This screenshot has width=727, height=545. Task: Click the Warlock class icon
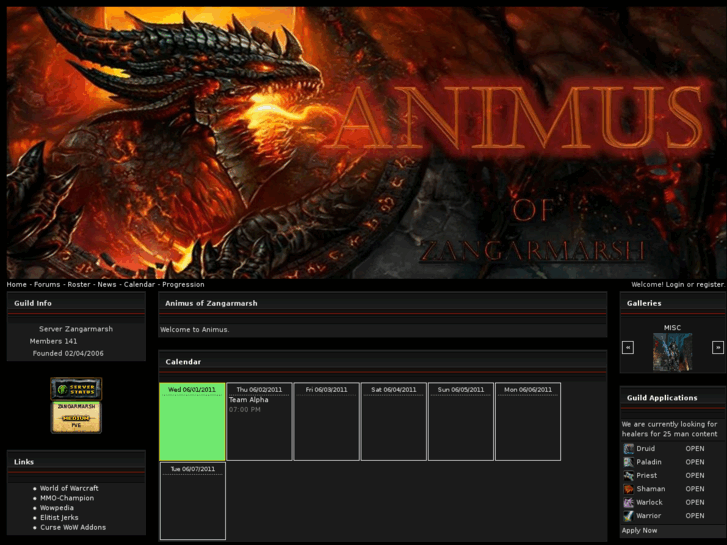[x=628, y=502]
